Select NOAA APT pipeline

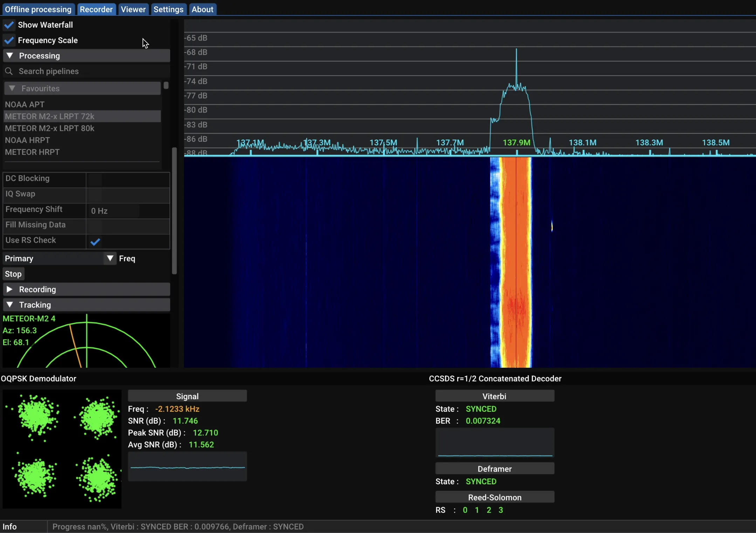click(25, 104)
